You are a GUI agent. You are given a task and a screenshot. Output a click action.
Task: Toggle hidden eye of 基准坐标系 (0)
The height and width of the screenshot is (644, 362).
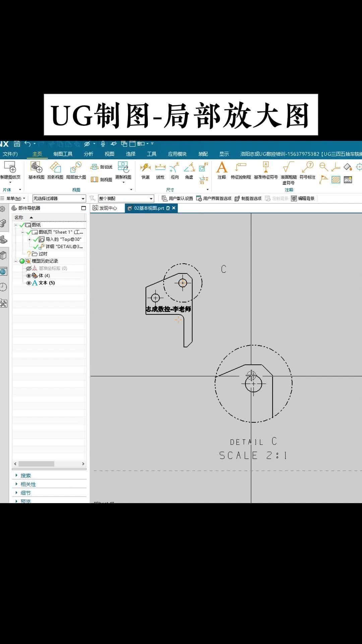29,268
